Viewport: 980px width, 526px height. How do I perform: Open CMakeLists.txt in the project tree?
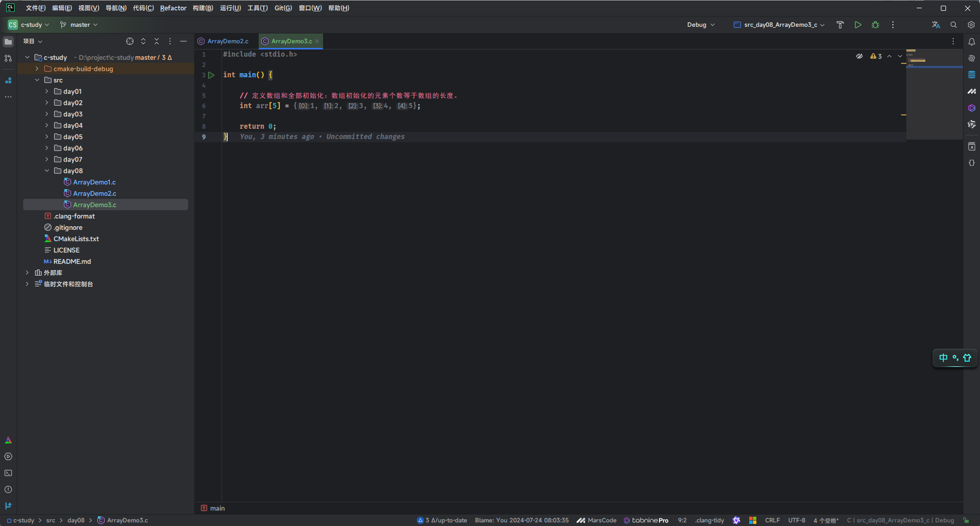pyautogui.click(x=76, y=239)
